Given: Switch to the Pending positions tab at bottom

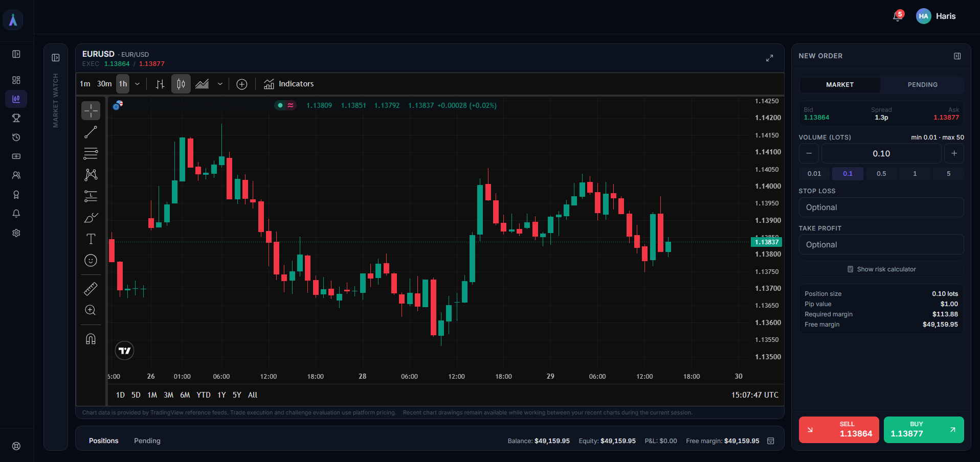Looking at the screenshot, I should coord(147,441).
